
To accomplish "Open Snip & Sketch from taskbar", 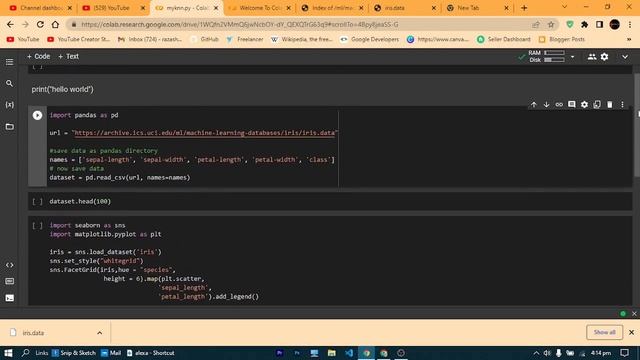I will [x=74, y=353].
